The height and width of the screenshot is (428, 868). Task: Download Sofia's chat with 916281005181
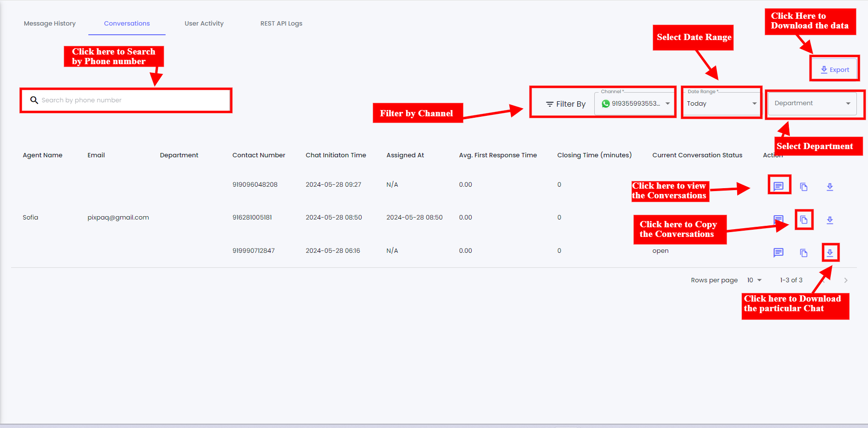point(830,220)
